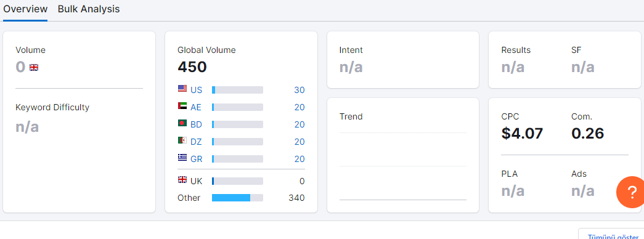The image size is (644, 239).
Task: Click the PLA label
Action: tap(509, 174)
